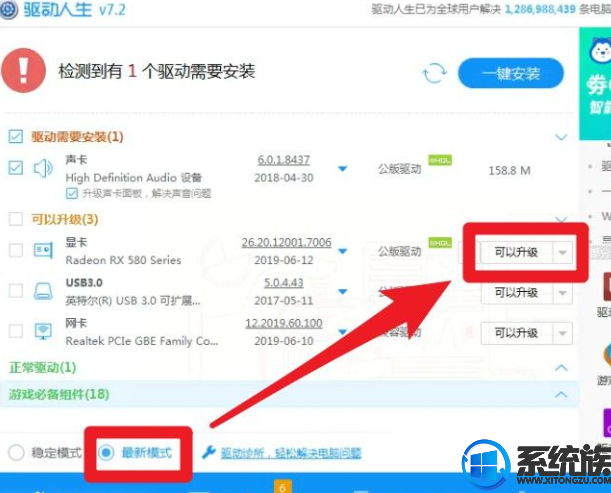
Task: Check the 可以升级(3) group checkbox
Action: click(x=16, y=219)
